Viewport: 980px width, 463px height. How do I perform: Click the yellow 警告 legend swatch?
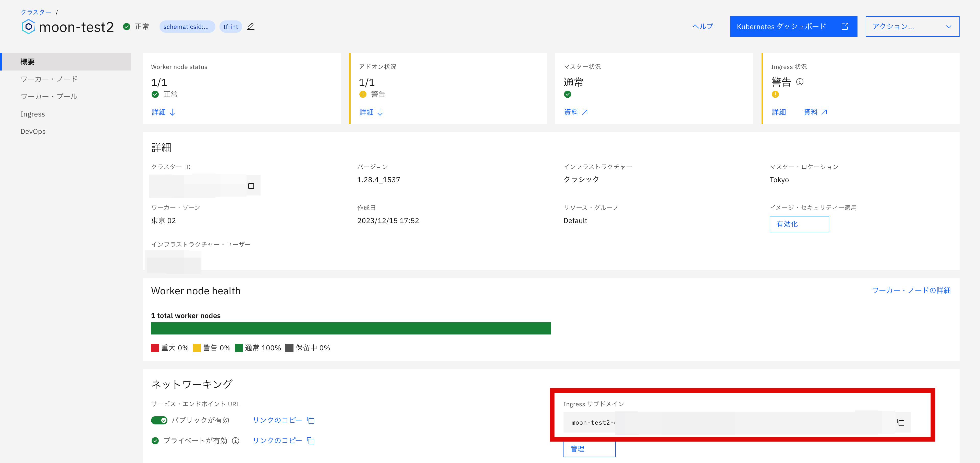197,348
